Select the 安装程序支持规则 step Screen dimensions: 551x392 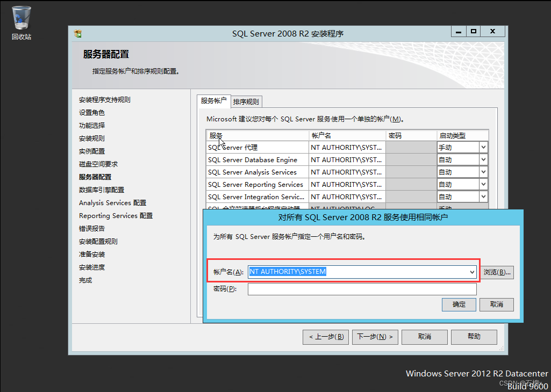click(105, 100)
